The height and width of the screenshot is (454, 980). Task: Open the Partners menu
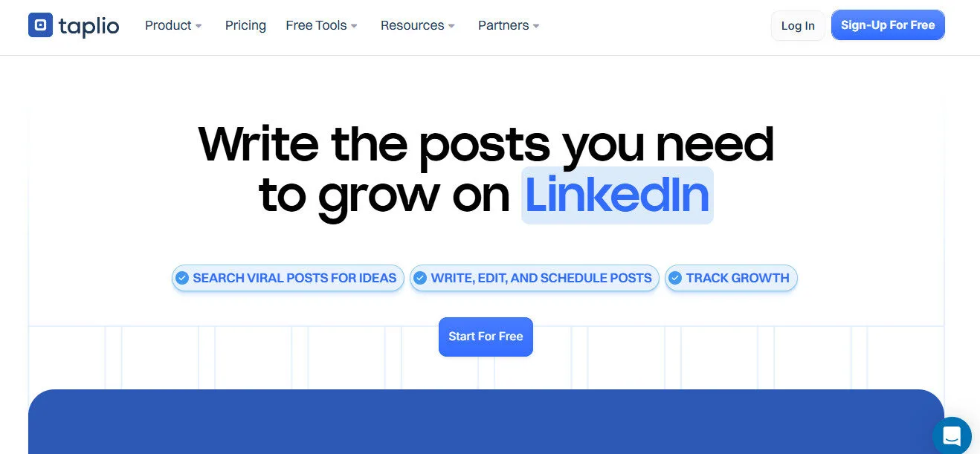(503, 25)
